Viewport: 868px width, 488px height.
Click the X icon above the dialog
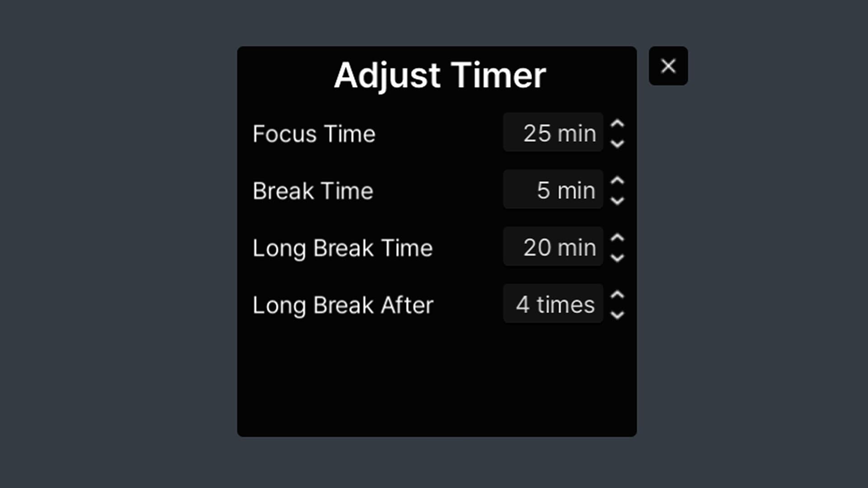point(668,66)
